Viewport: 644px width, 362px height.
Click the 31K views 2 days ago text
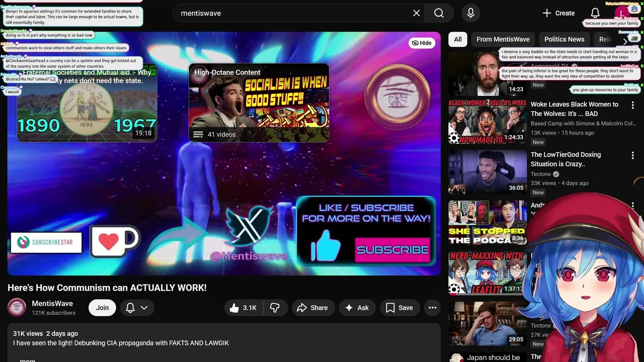point(45,333)
